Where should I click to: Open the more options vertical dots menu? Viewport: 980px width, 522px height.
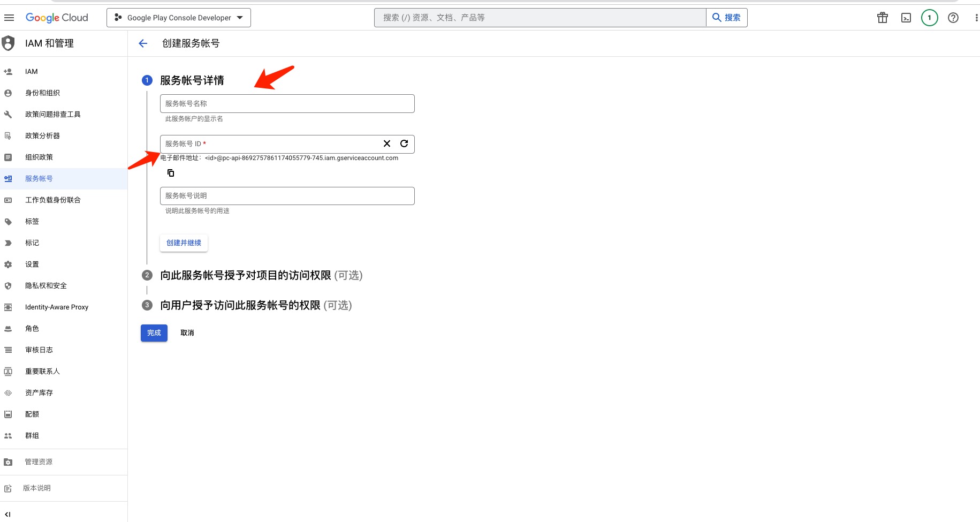[976, 18]
